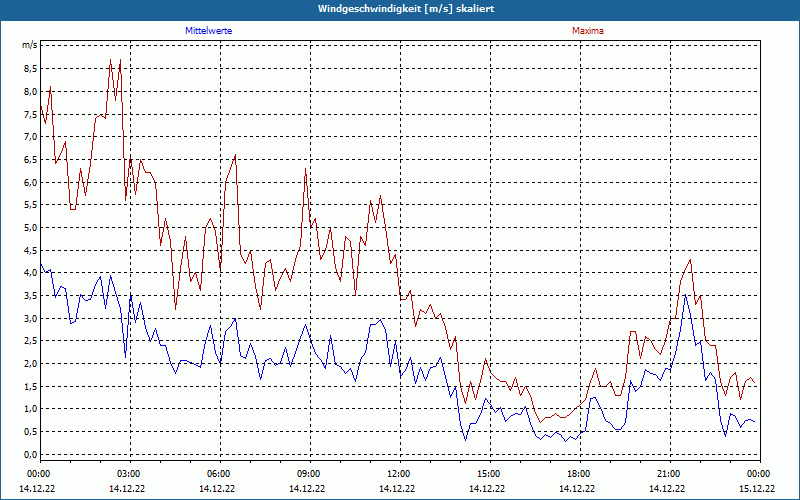Click the 7,5 y-axis value
Viewport: 800px width, 500px height.
31,114
